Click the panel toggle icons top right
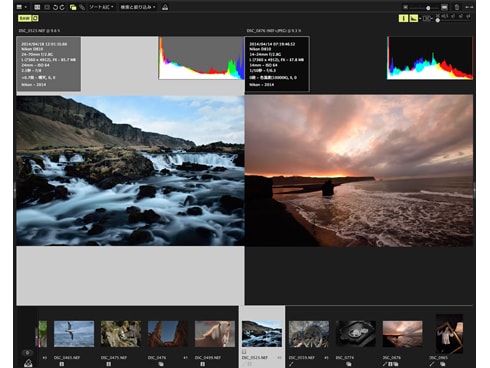490x368 pixels. click(469, 7)
